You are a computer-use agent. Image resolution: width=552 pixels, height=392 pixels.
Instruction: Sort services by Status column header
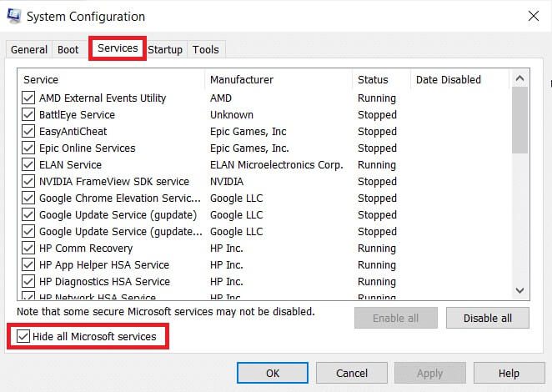click(x=381, y=79)
